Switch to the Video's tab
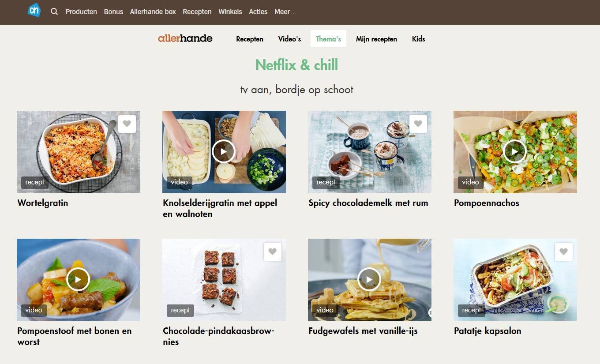This screenshot has height=364, width=600. click(289, 39)
